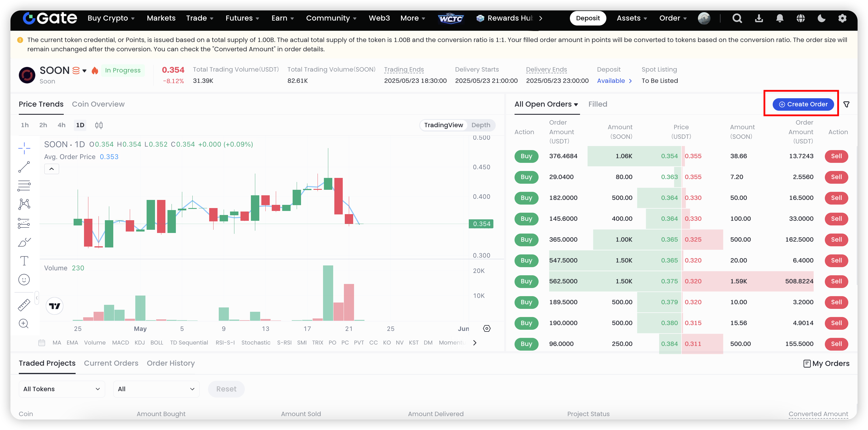Open the Current Orders tab
The height and width of the screenshot is (430, 868).
tap(111, 363)
